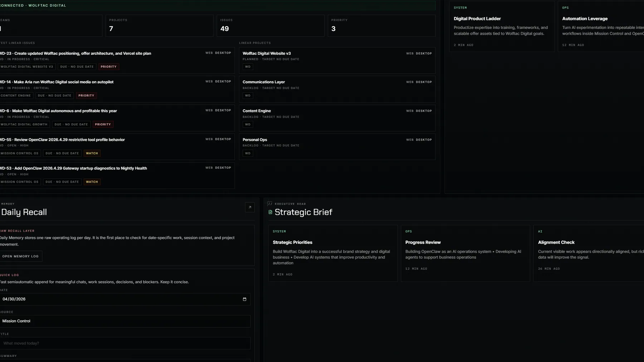This screenshot has height=362, width=644.
Task: Open WD-6 issue via its WEB link
Action: click(209, 110)
